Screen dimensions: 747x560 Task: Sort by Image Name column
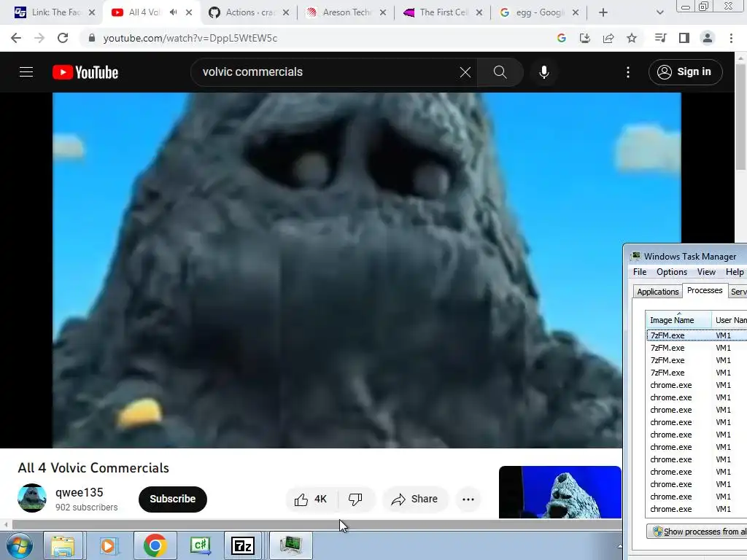point(678,320)
